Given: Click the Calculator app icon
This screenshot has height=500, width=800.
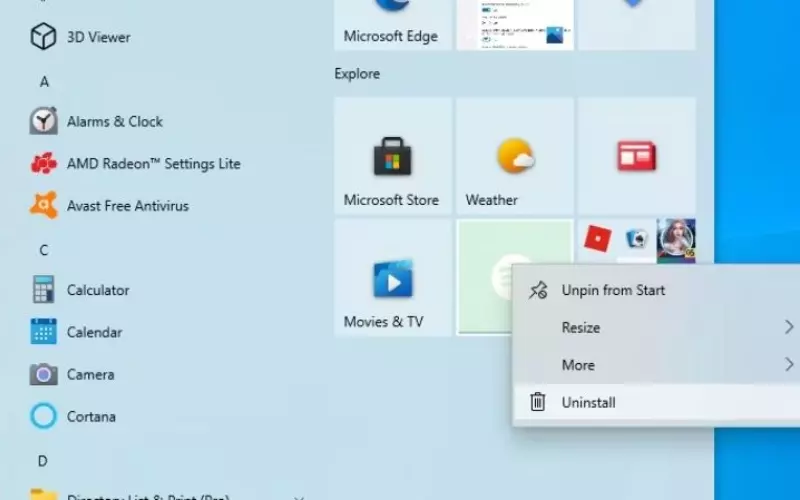Looking at the screenshot, I should pos(43,289).
